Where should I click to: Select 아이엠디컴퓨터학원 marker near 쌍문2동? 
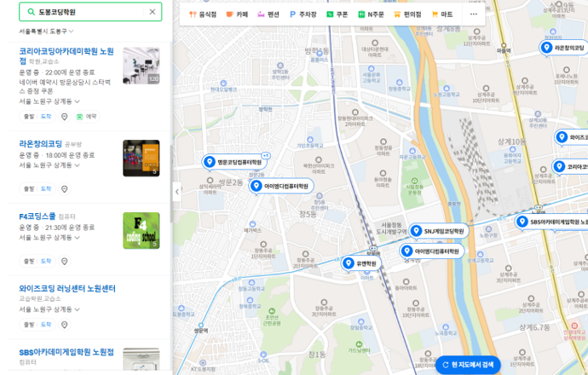point(281,186)
